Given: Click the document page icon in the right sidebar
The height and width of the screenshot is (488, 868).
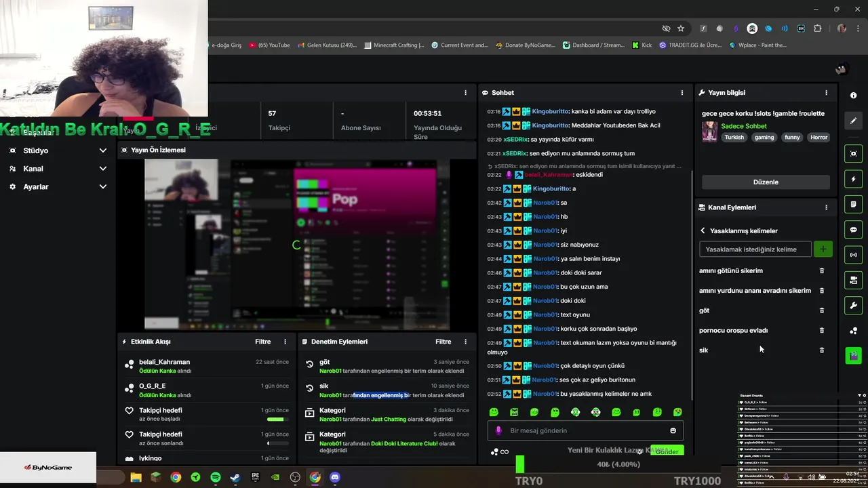Looking at the screenshot, I should click(x=854, y=204).
